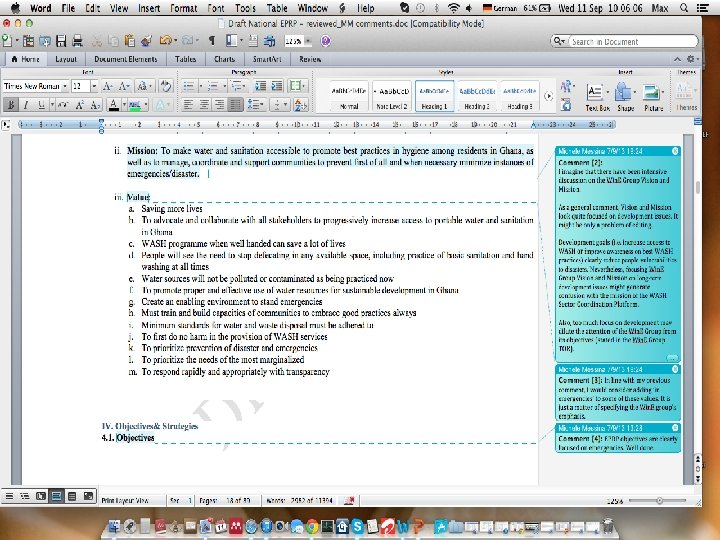This screenshot has height=540, width=720.
Task: Expand the styles gallery arrow
Action: pos(548,96)
